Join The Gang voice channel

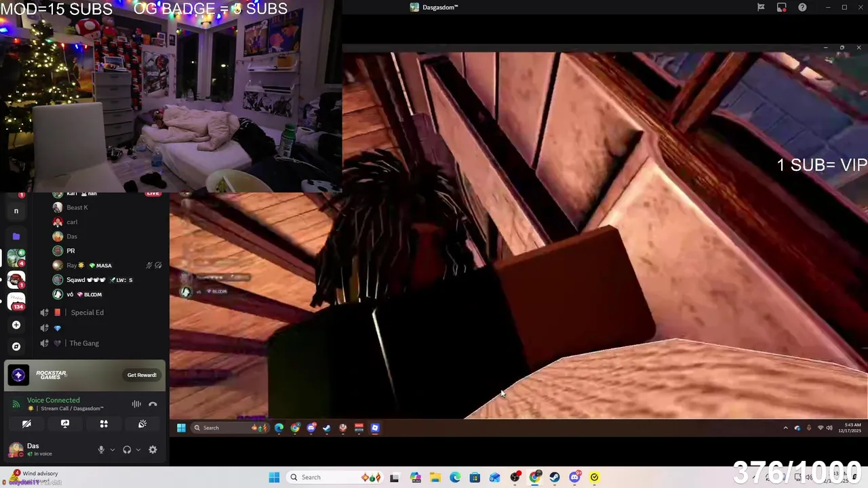click(x=84, y=343)
